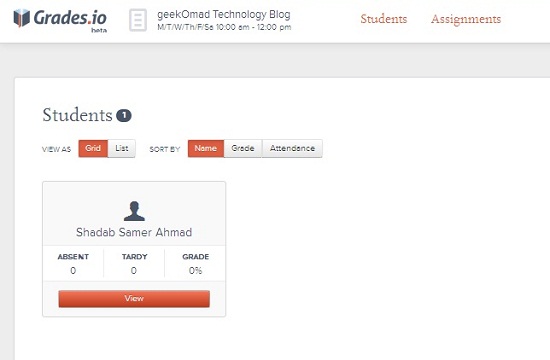The width and height of the screenshot is (550, 360).
Task: Switch to List view
Action: pyautogui.click(x=121, y=148)
